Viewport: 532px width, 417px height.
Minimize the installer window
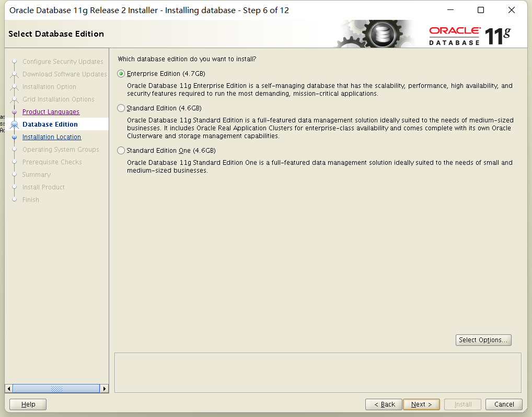[x=450, y=10]
